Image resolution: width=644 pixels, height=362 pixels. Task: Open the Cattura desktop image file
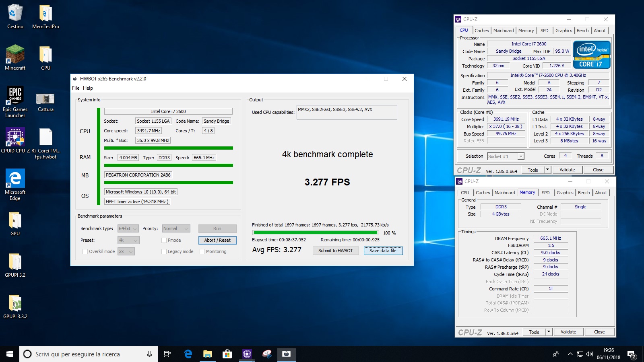45,102
